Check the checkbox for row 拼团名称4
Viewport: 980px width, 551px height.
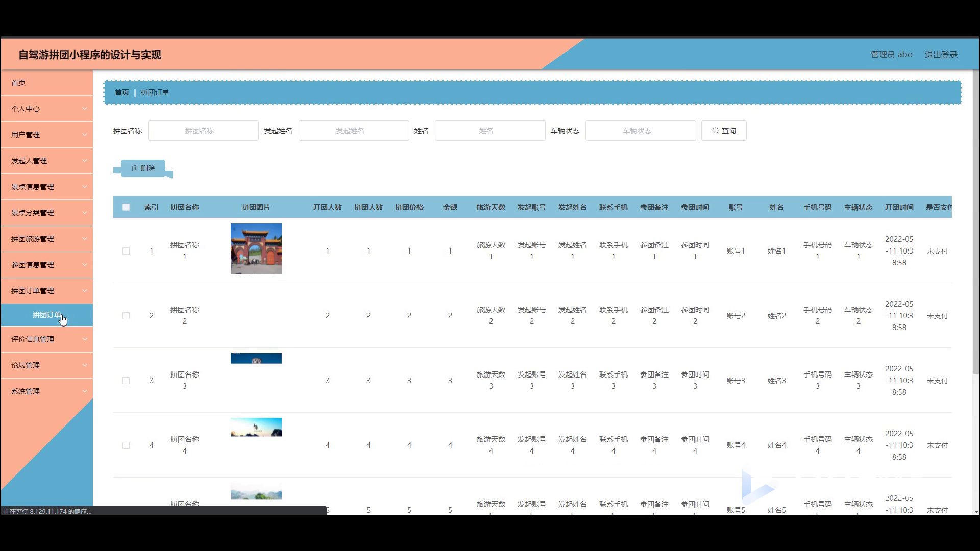coord(126,445)
